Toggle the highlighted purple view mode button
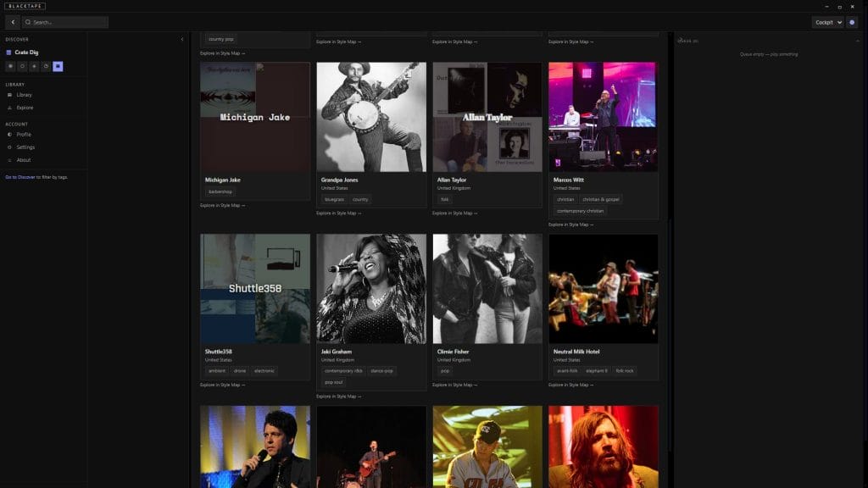The width and height of the screenshot is (868, 488). click(58, 66)
